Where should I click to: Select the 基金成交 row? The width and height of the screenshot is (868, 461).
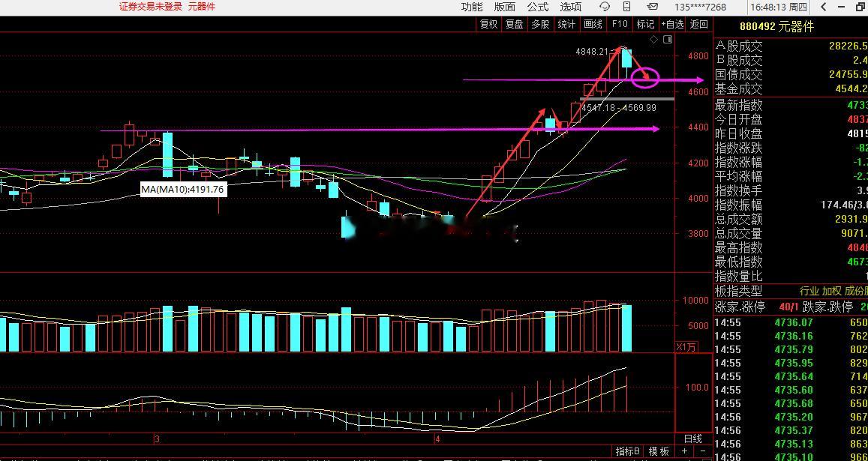pyautogui.click(x=791, y=88)
